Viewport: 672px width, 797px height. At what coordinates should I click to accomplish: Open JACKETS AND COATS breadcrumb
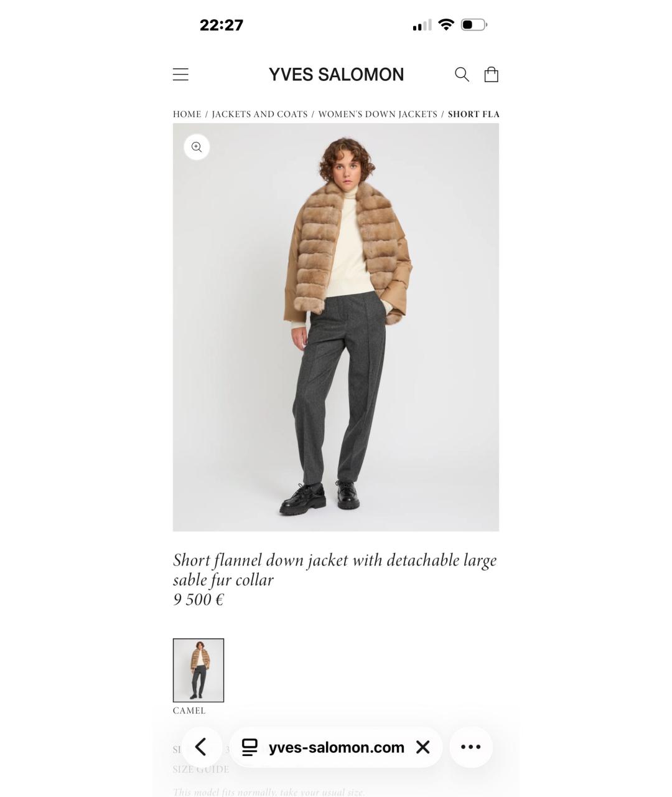click(x=259, y=114)
